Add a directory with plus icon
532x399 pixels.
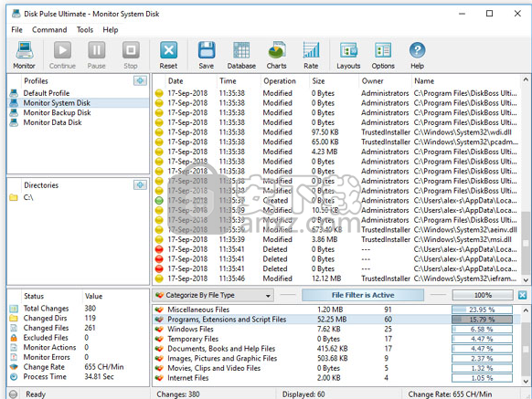click(x=140, y=184)
